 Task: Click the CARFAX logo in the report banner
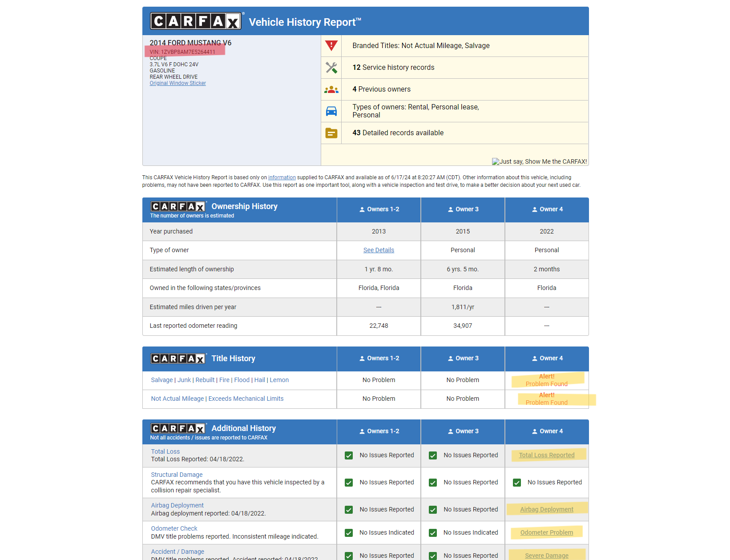tap(196, 21)
